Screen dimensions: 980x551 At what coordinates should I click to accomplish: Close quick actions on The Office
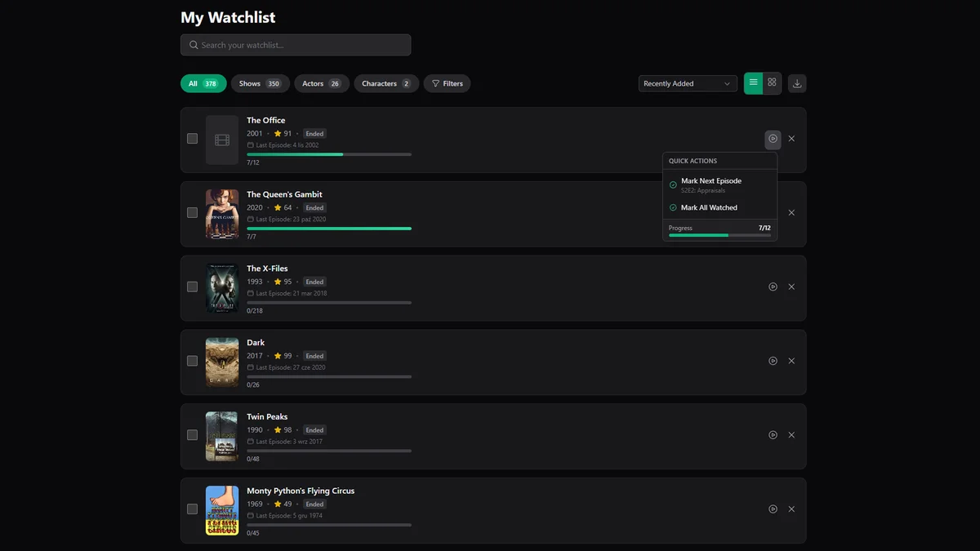click(773, 139)
